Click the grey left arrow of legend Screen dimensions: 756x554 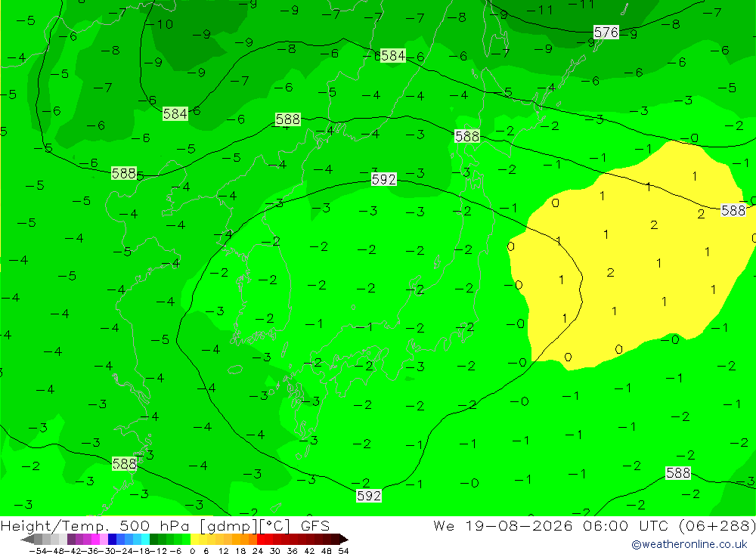[27, 540]
